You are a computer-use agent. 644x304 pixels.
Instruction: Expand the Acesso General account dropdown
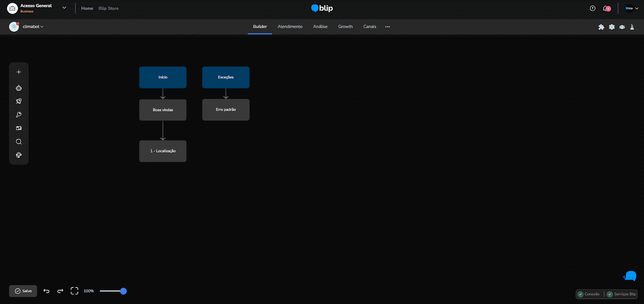click(64, 8)
